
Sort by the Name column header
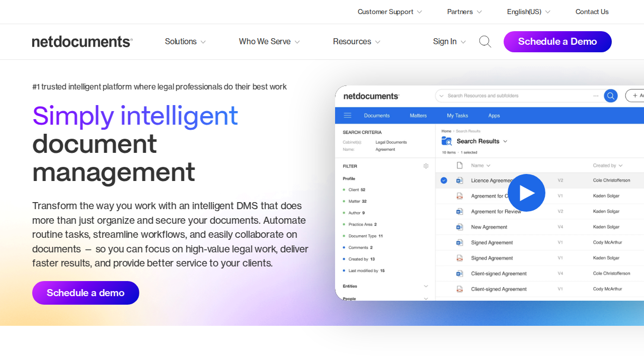pyautogui.click(x=480, y=165)
